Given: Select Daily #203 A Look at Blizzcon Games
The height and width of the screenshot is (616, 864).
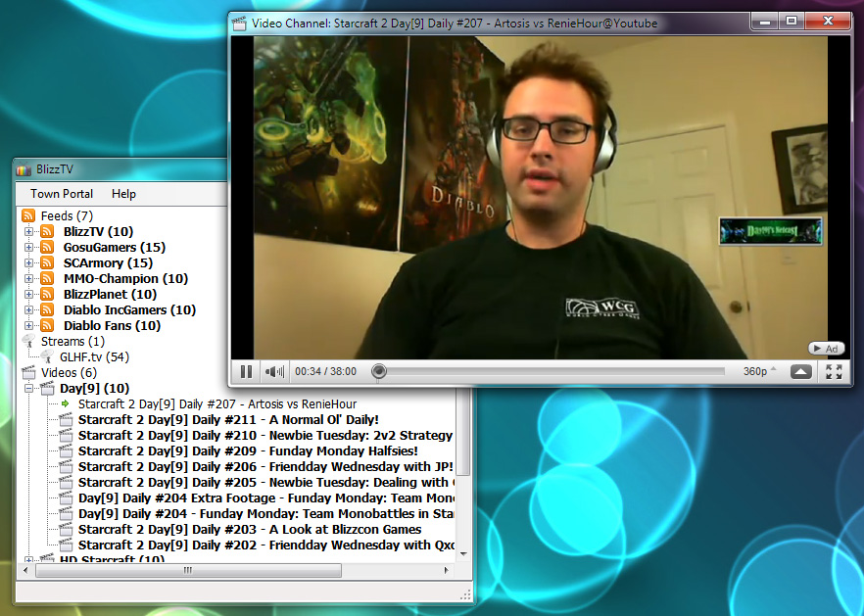Looking at the screenshot, I should [250, 530].
